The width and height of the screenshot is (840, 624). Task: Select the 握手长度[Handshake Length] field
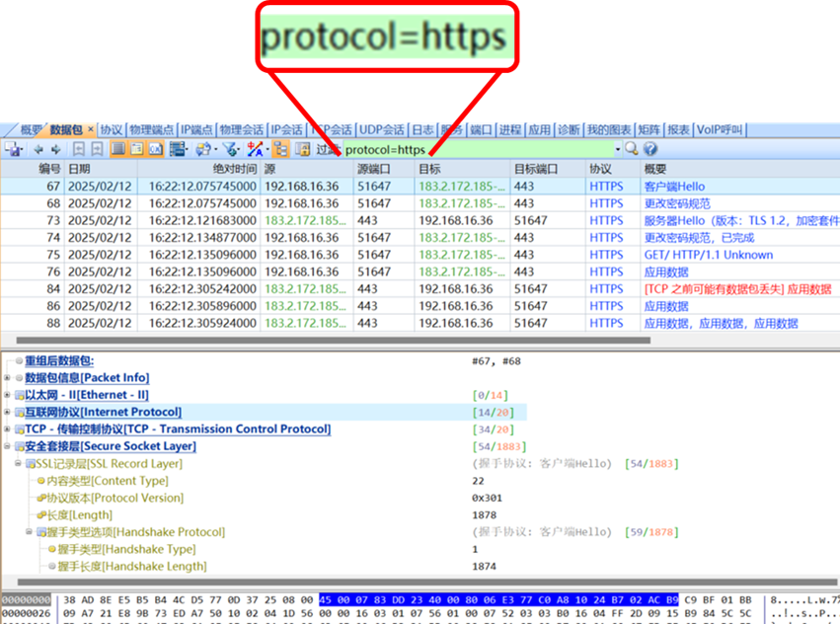click(x=132, y=567)
